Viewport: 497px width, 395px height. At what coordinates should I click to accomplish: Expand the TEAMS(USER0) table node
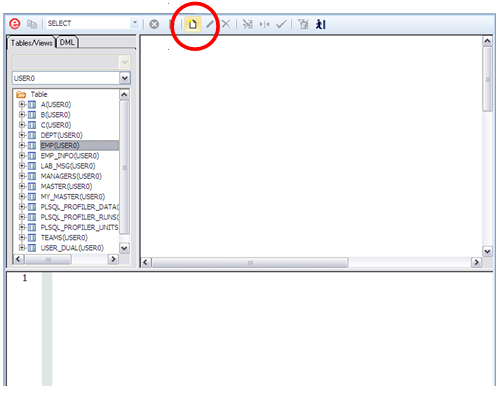click(x=22, y=237)
